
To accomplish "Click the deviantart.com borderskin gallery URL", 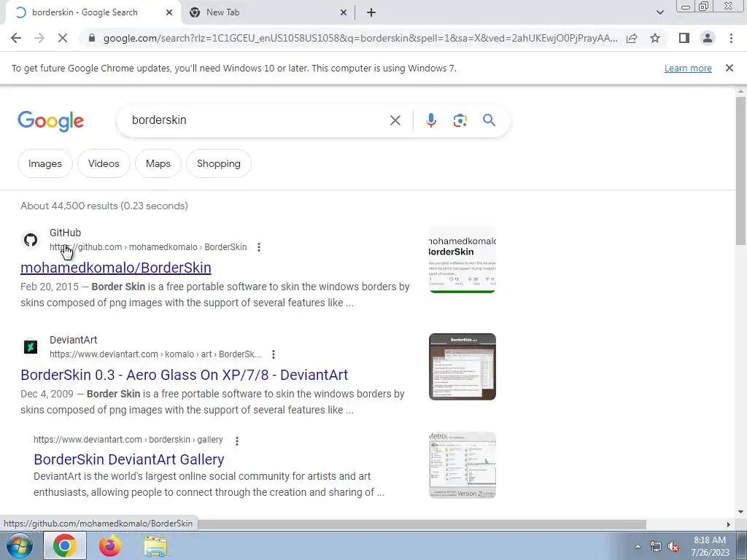I will pos(128,440).
